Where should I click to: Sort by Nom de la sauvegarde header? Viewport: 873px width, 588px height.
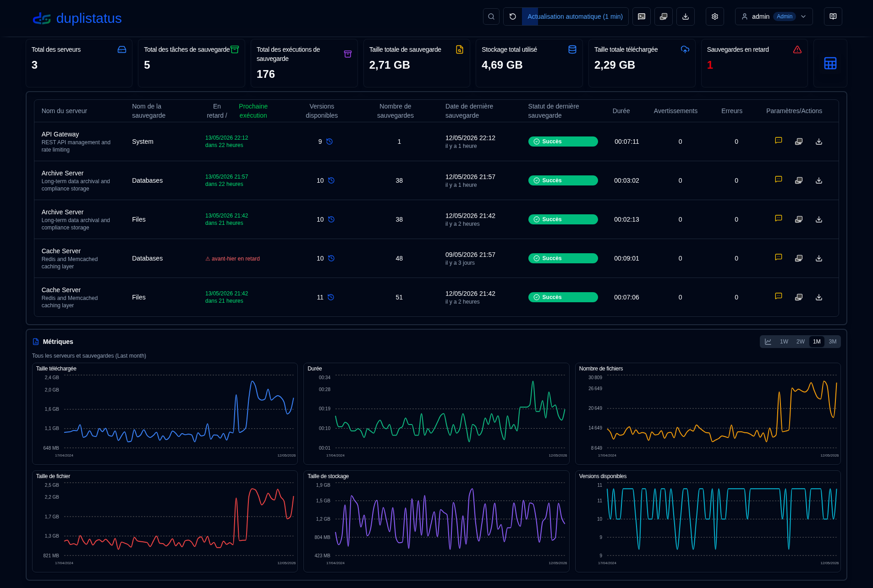148,111
